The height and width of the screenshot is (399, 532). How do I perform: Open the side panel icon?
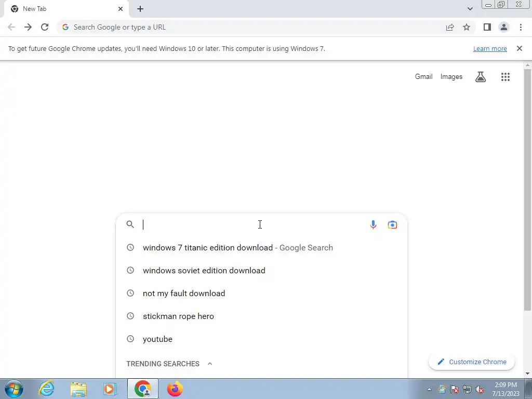(487, 27)
